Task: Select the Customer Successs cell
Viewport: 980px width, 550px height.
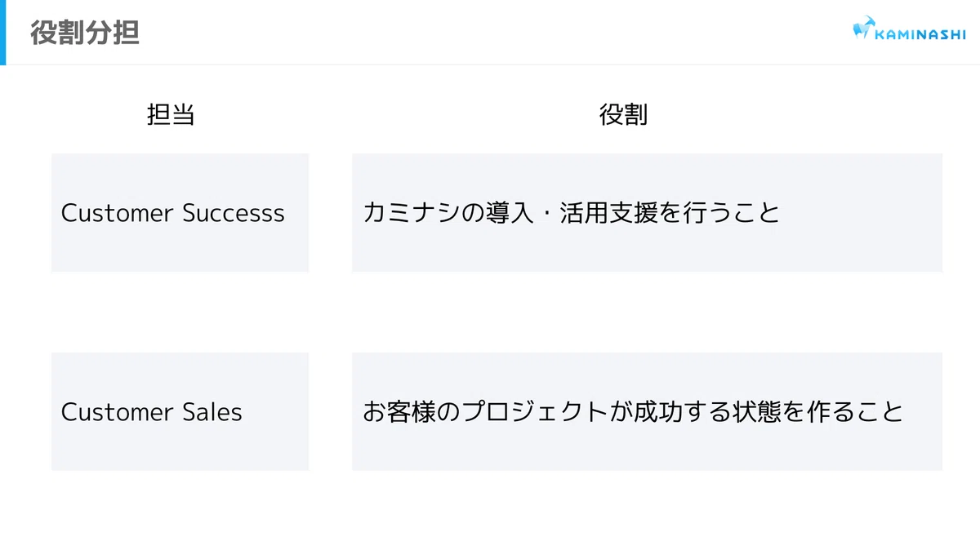Action: pos(180,213)
